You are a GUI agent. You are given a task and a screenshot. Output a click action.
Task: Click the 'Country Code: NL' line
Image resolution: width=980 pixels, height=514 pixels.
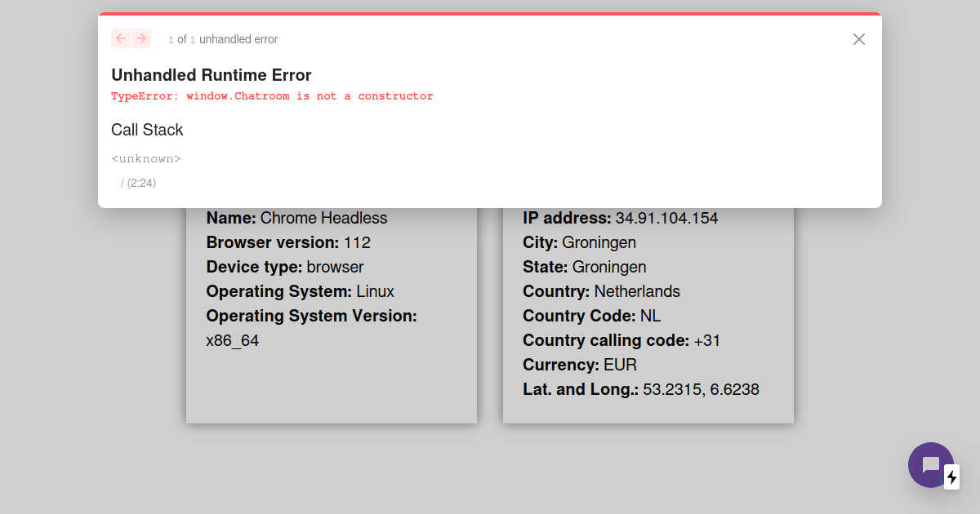[x=592, y=316]
